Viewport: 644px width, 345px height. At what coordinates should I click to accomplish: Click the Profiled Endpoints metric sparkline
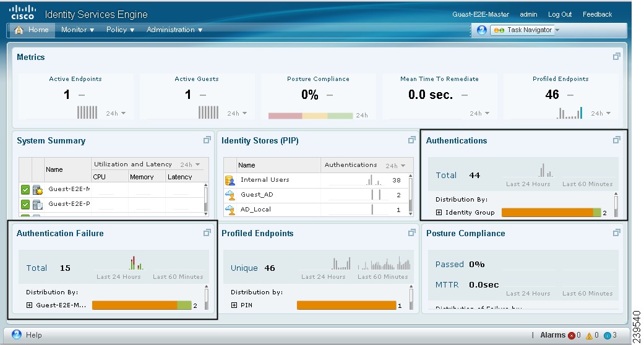point(570,113)
